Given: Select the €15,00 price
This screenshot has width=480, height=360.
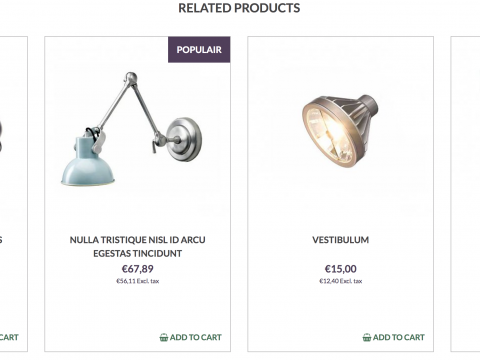Looking at the screenshot, I should pos(340,269).
